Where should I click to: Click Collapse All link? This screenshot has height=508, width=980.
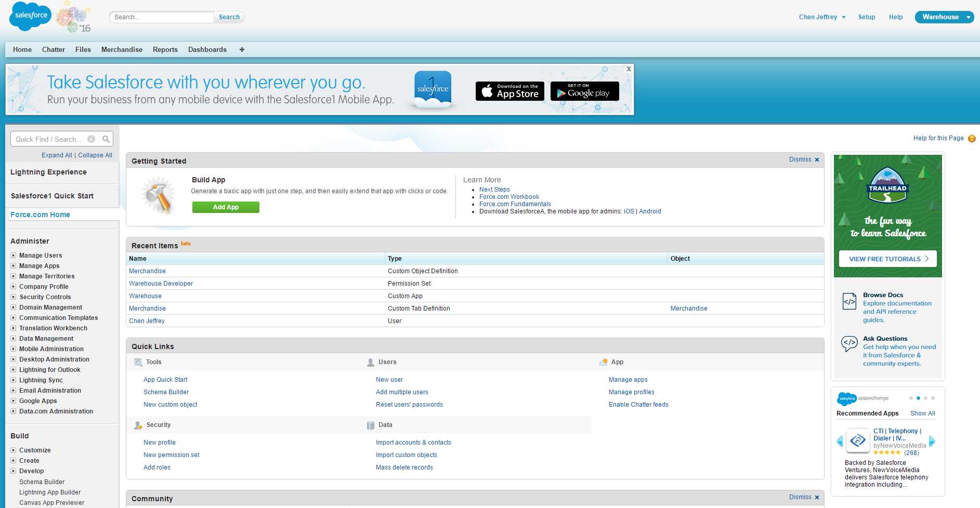[x=95, y=155]
